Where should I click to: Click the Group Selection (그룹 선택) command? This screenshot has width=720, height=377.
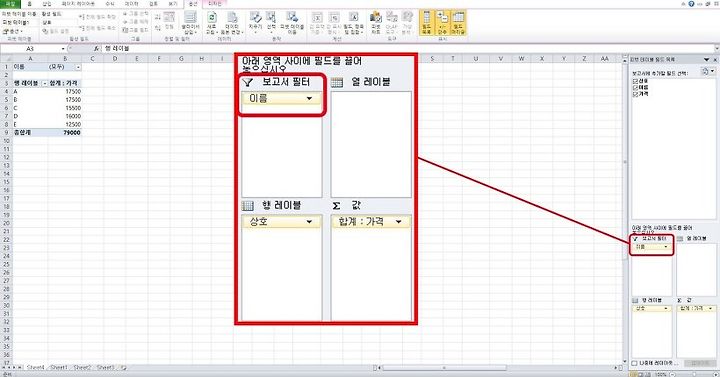(x=135, y=14)
